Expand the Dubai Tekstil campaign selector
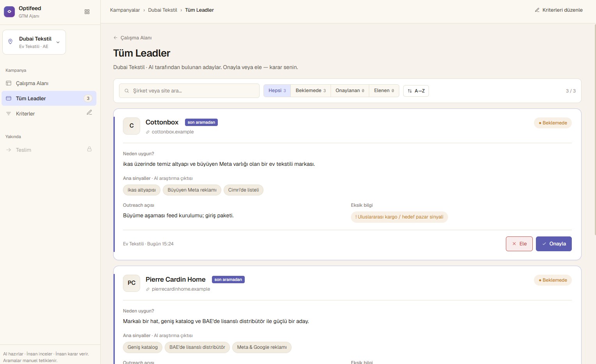The image size is (596, 364). pyautogui.click(x=34, y=42)
